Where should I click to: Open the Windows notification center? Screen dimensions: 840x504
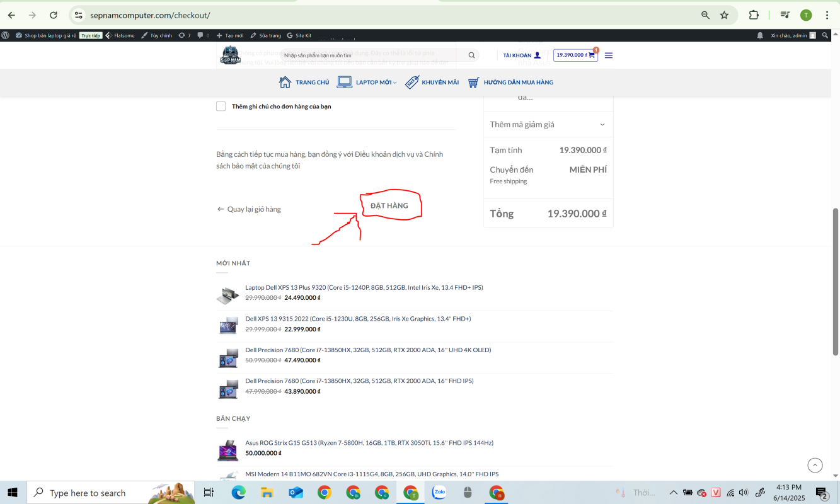click(x=822, y=493)
